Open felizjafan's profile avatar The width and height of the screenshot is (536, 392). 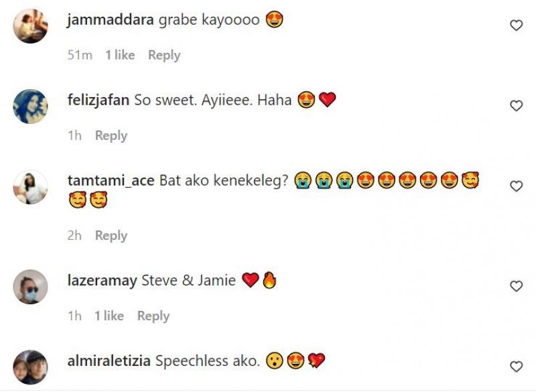tap(30, 107)
